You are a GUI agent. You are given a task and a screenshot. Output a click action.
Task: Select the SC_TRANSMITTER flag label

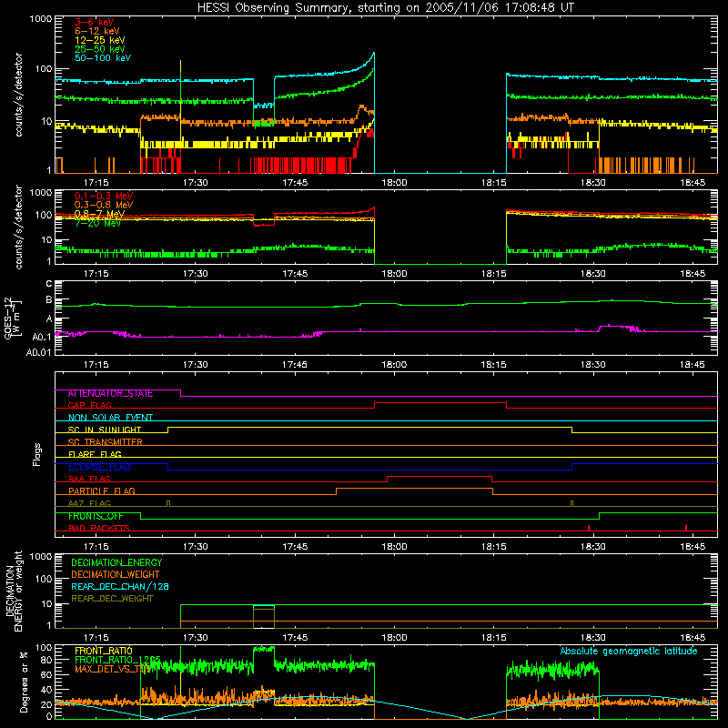[x=105, y=442]
